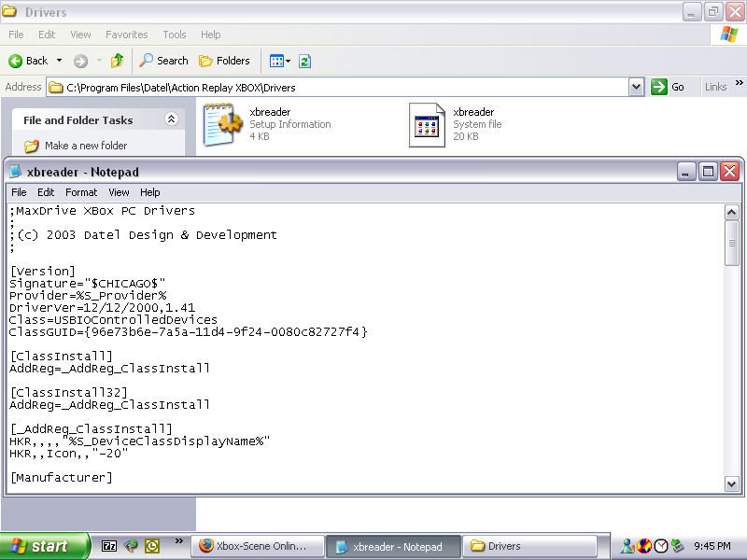The height and width of the screenshot is (560, 747).
Task: Click the Back arrow icon in Drivers window
Action: pyautogui.click(x=16, y=61)
